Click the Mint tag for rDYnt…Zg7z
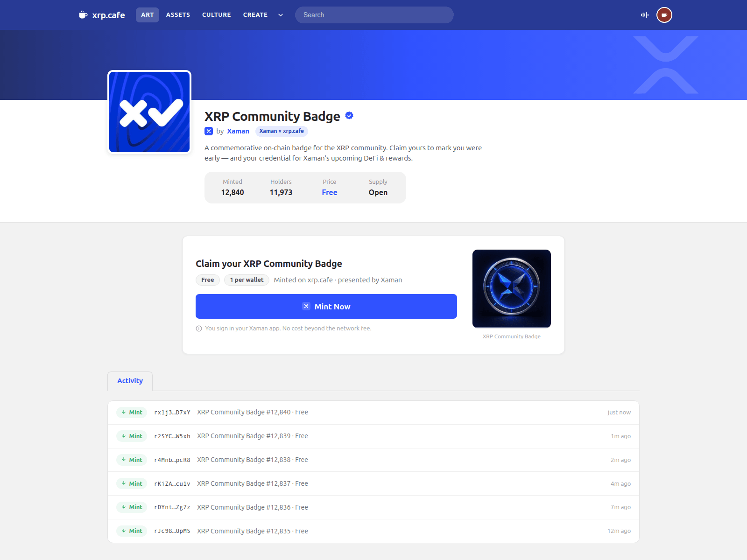Viewport: 747px width, 560px height. click(132, 507)
